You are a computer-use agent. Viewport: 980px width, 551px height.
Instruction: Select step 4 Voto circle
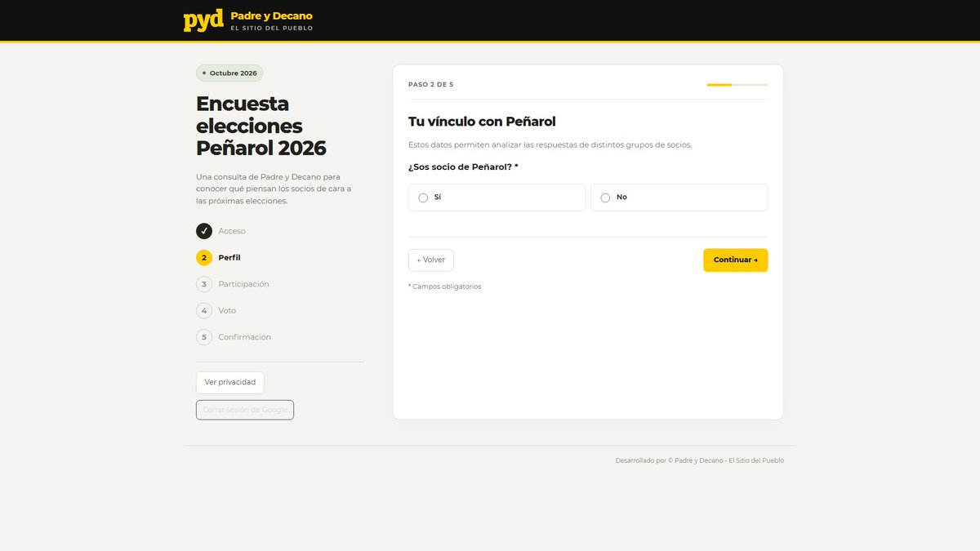204,311
